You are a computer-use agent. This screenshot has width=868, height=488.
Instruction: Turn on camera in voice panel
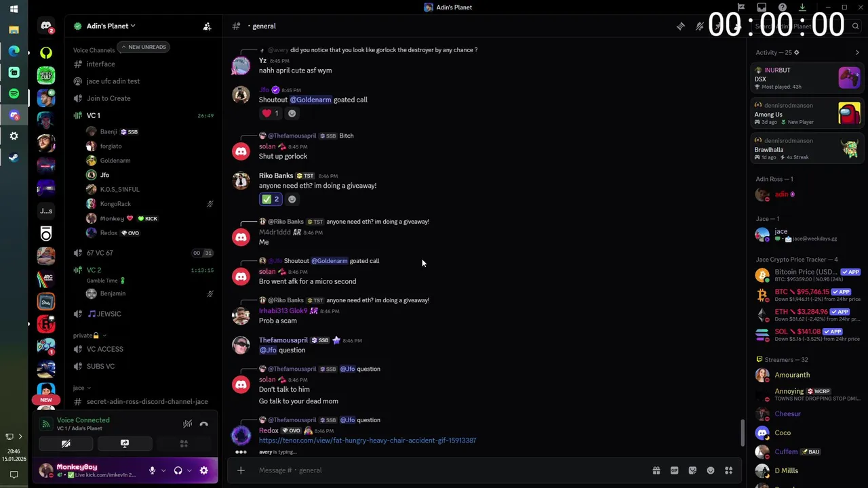(66, 444)
